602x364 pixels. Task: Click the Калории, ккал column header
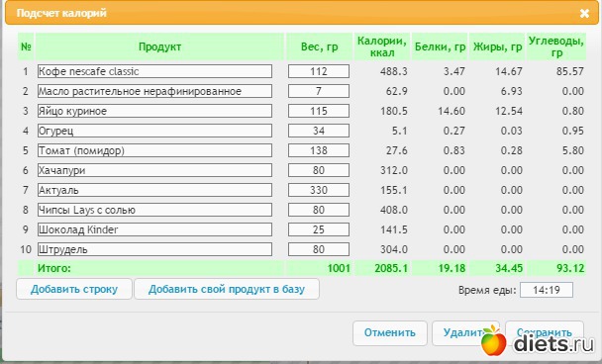tap(382, 46)
